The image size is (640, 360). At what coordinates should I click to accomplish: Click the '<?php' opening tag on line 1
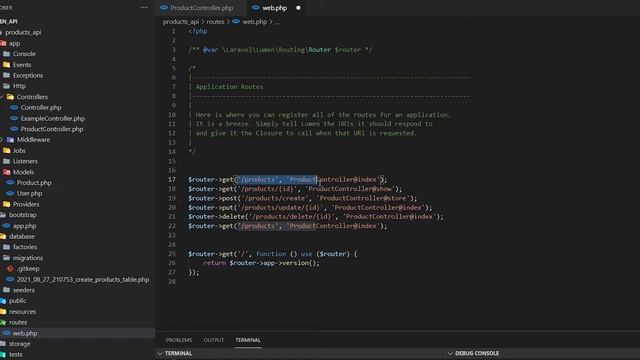point(198,31)
